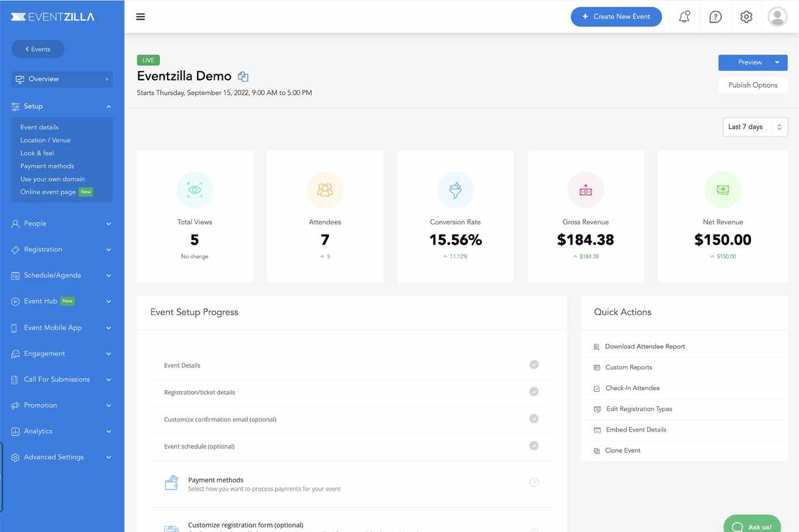Image resolution: width=799 pixels, height=532 pixels.
Task: Open Event details under Setup
Action: click(40, 127)
